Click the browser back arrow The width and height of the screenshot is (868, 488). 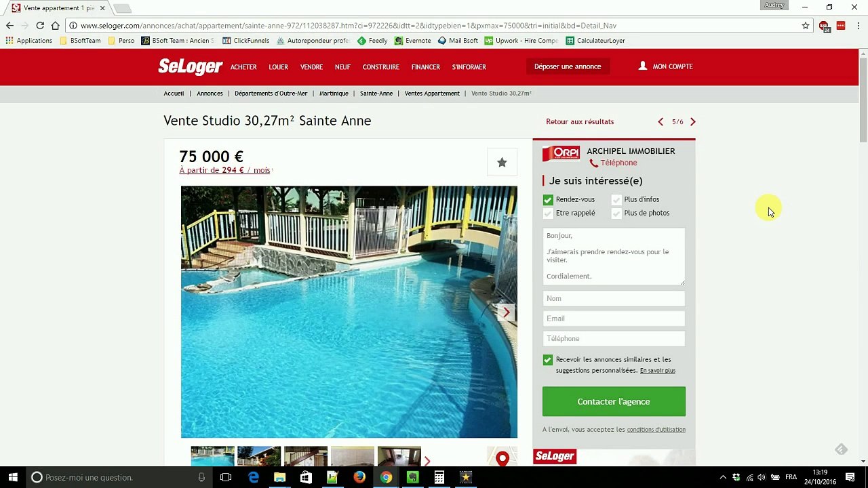(x=9, y=26)
